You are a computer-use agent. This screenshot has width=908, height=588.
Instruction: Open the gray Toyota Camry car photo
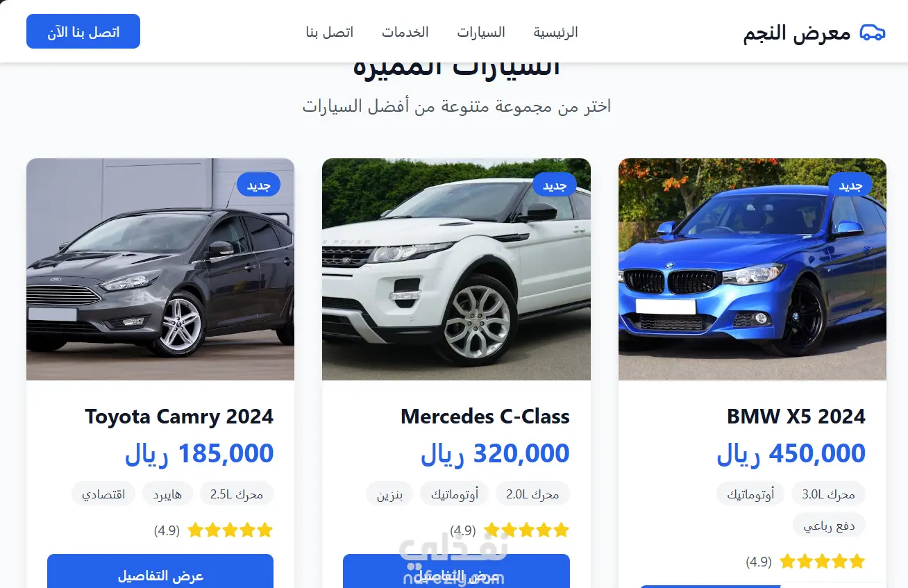[160, 269]
